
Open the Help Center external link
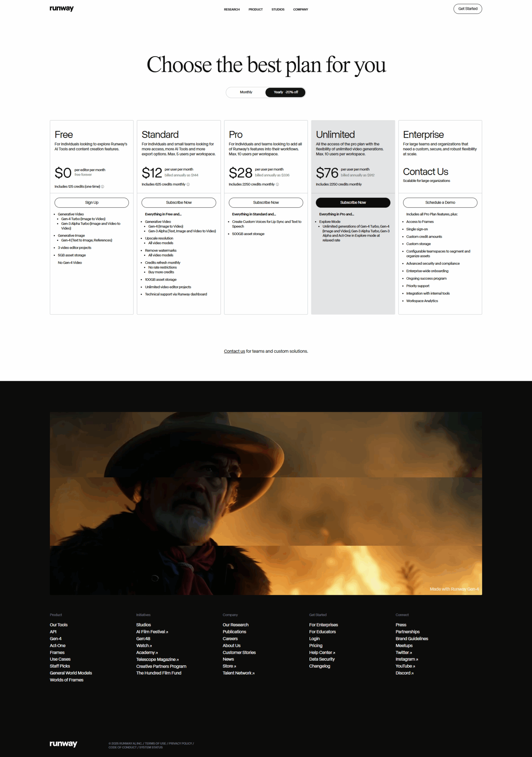tap(322, 653)
